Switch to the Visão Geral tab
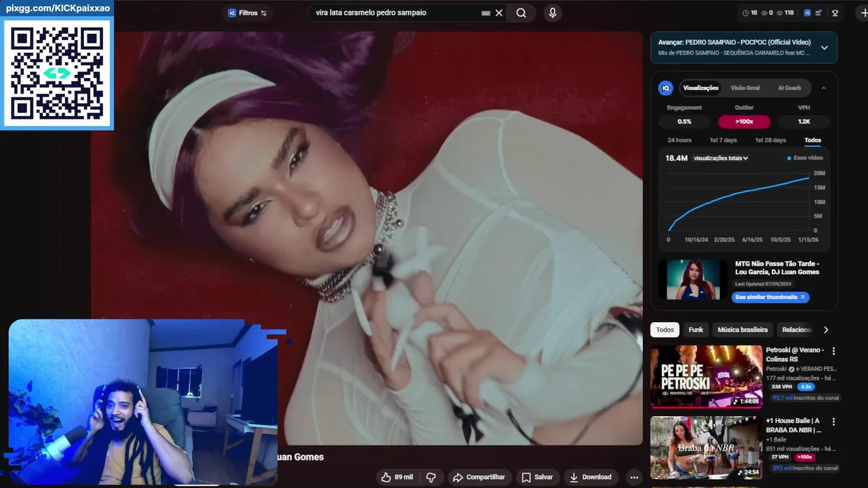This screenshot has height=488, width=868. point(745,87)
